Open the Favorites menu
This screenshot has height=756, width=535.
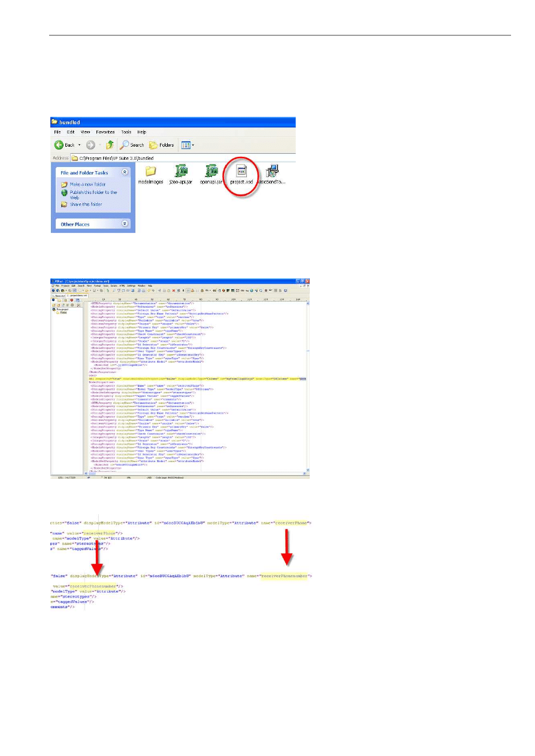coord(105,132)
